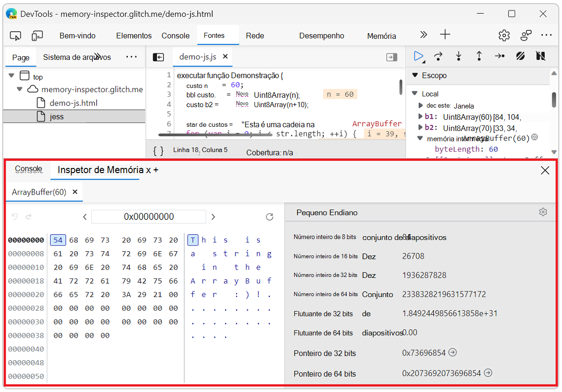Collapse the Escopo section

click(414, 75)
